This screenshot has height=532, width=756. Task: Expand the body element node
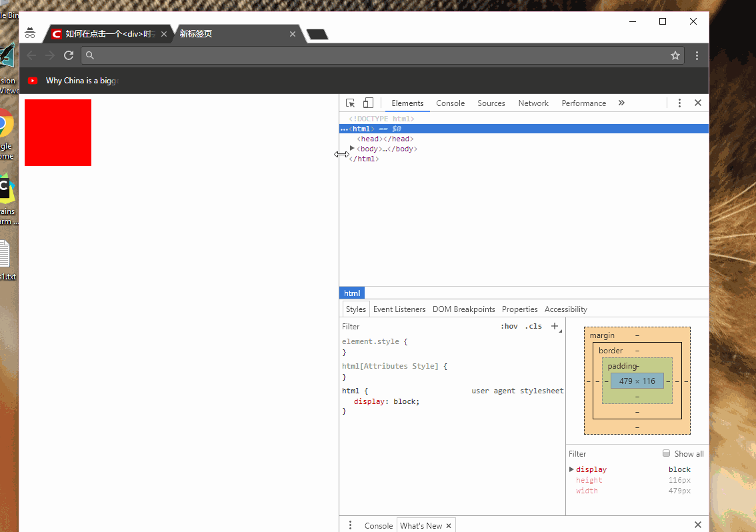352,149
